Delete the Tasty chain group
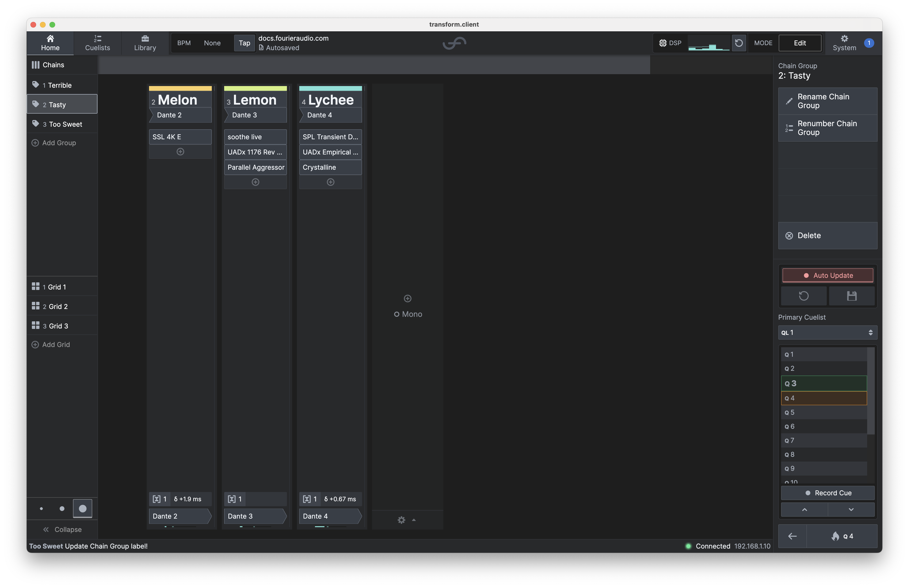Image resolution: width=909 pixels, height=588 pixels. [x=827, y=235]
